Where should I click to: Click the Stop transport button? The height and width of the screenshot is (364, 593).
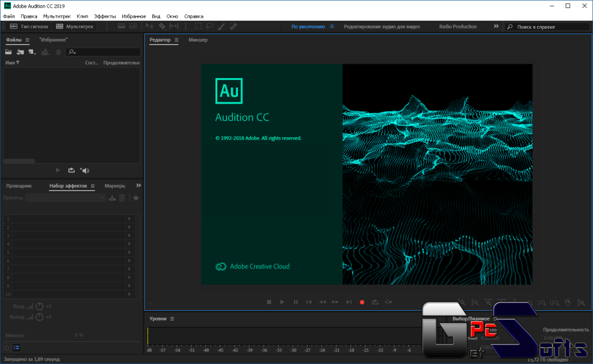click(269, 302)
